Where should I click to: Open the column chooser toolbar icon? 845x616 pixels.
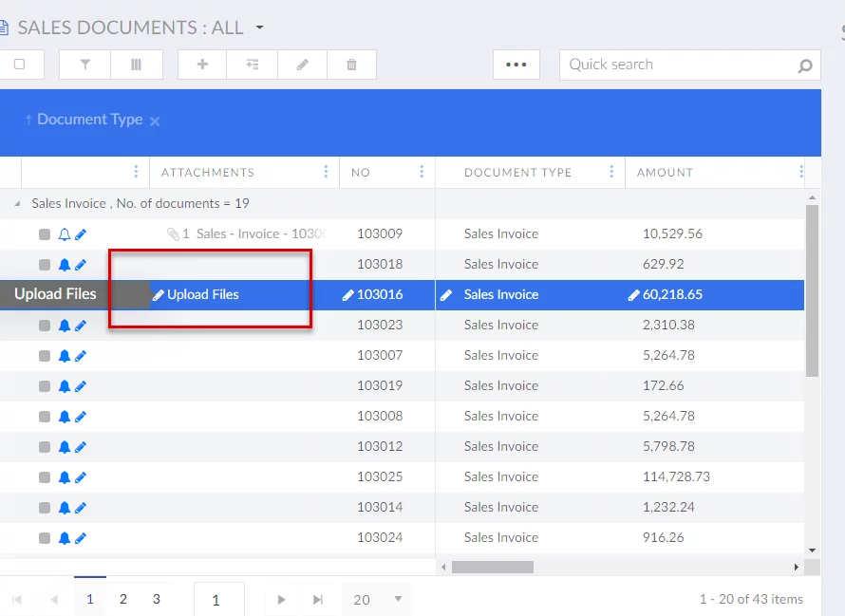coord(135,65)
